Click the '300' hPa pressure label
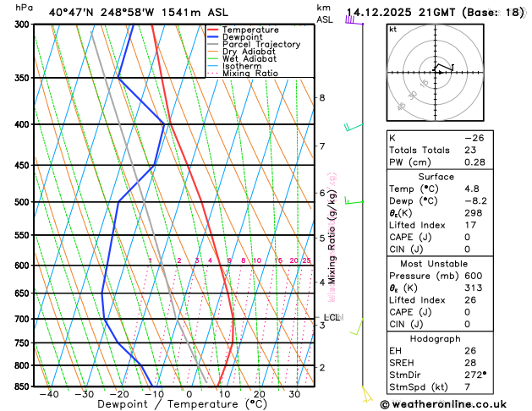532x411 pixels. [x=24, y=25]
